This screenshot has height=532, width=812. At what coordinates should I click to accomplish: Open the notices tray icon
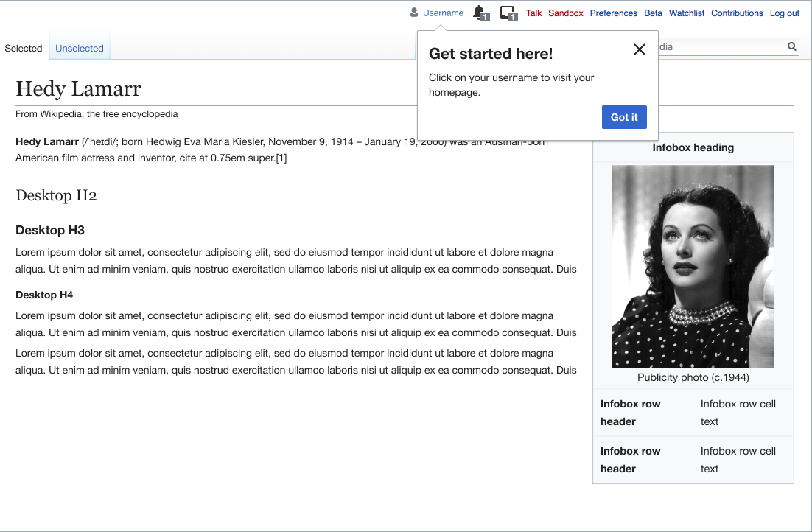coord(508,13)
